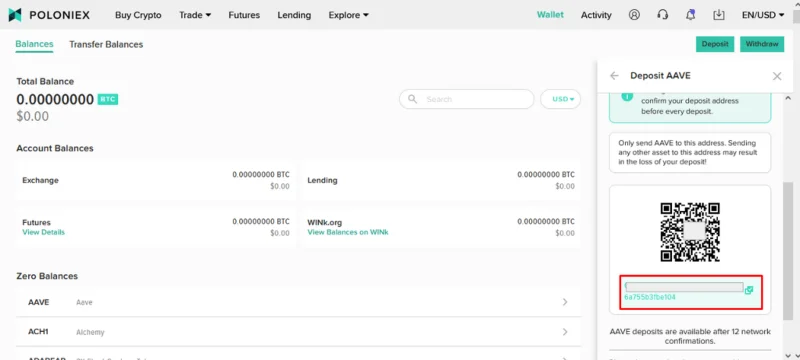
Task: Open the Futures menu item
Action: tap(244, 15)
